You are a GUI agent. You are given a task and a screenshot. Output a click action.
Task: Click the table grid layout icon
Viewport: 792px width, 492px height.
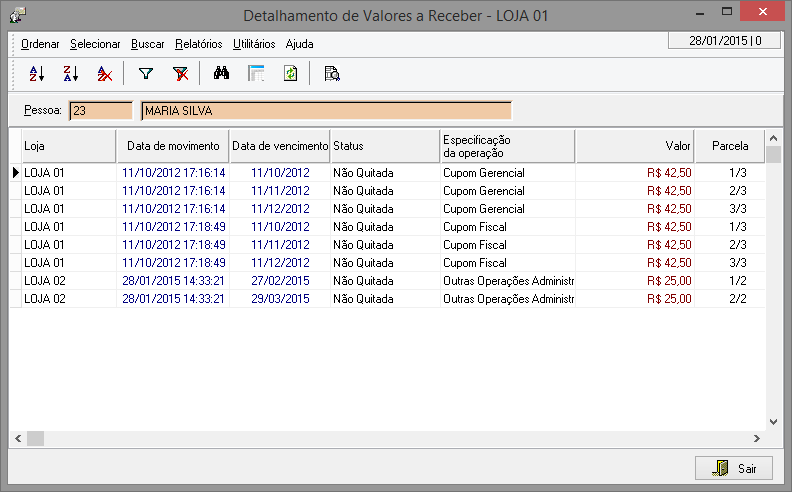click(x=256, y=73)
